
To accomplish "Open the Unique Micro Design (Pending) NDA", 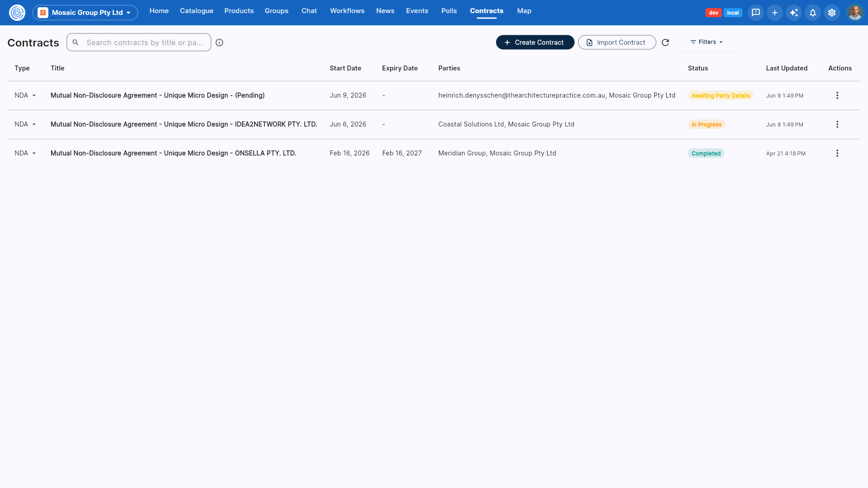I will click(157, 95).
